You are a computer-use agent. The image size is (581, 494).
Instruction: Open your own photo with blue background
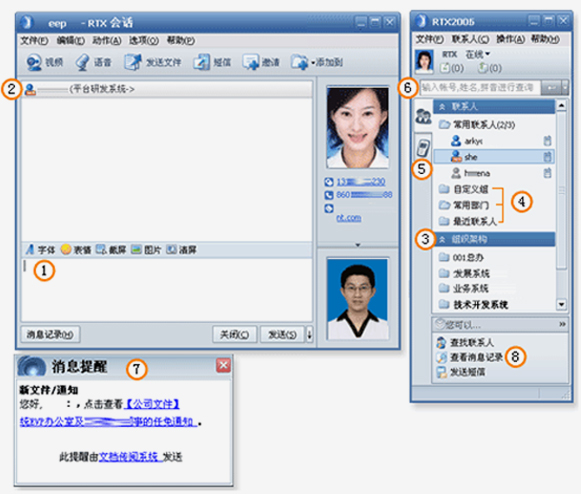[358, 299]
